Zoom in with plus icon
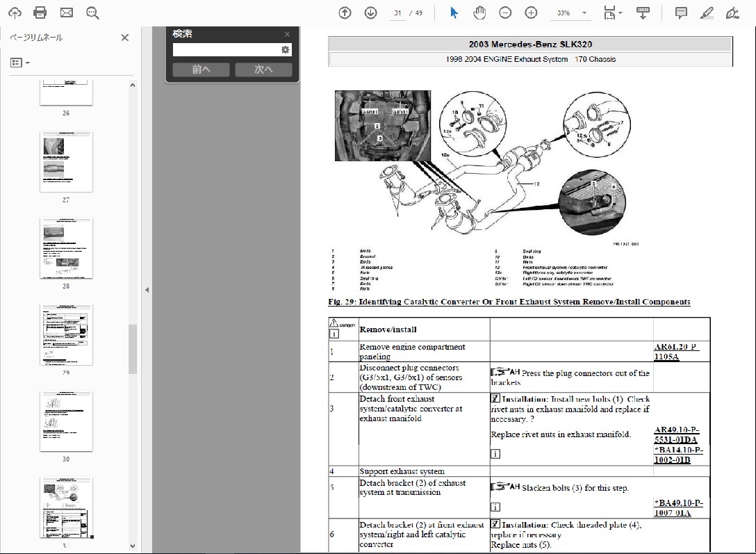 531,13
